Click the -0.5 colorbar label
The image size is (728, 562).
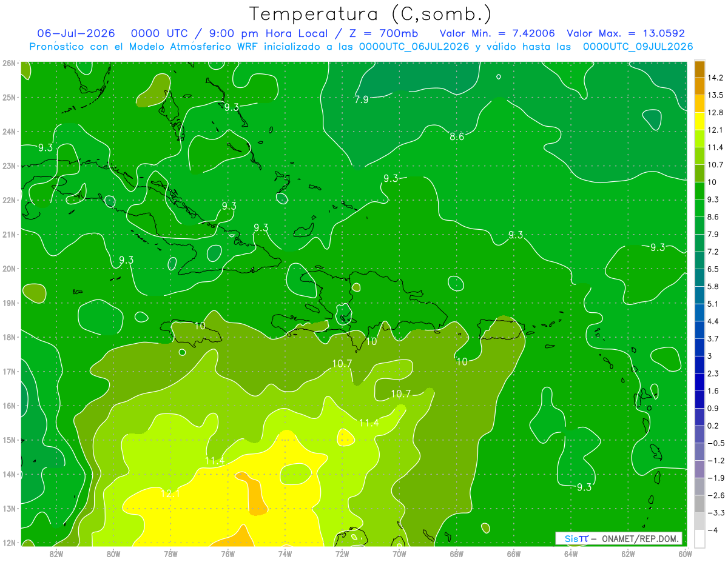click(x=715, y=443)
